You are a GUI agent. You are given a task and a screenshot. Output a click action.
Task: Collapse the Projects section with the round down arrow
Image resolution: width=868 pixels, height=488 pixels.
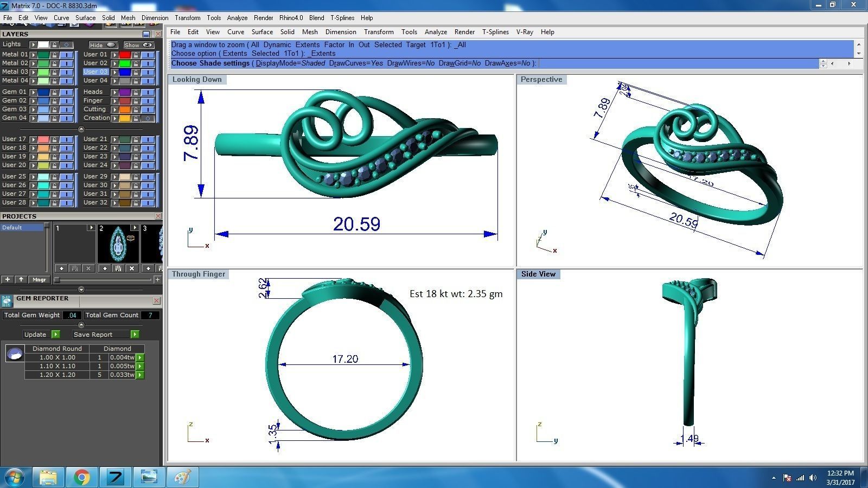pyautogui.click(x=81, y=289)
